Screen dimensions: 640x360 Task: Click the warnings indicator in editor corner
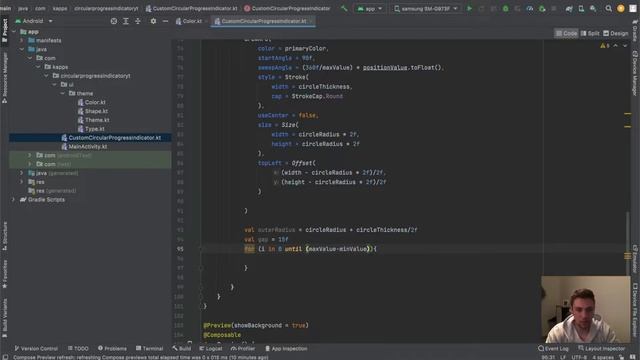(605, 46)
